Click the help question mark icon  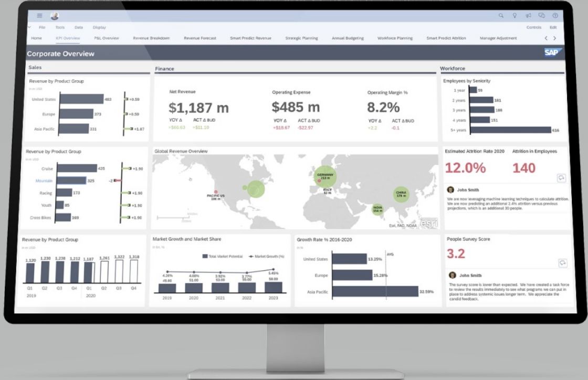555,16
